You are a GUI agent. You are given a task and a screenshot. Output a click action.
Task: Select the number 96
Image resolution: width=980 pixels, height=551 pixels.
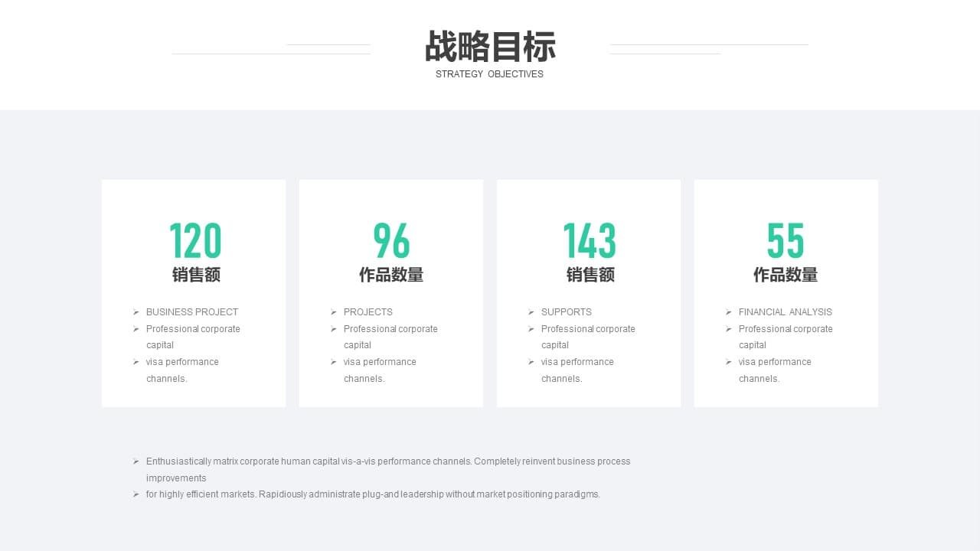pos(391,241)
